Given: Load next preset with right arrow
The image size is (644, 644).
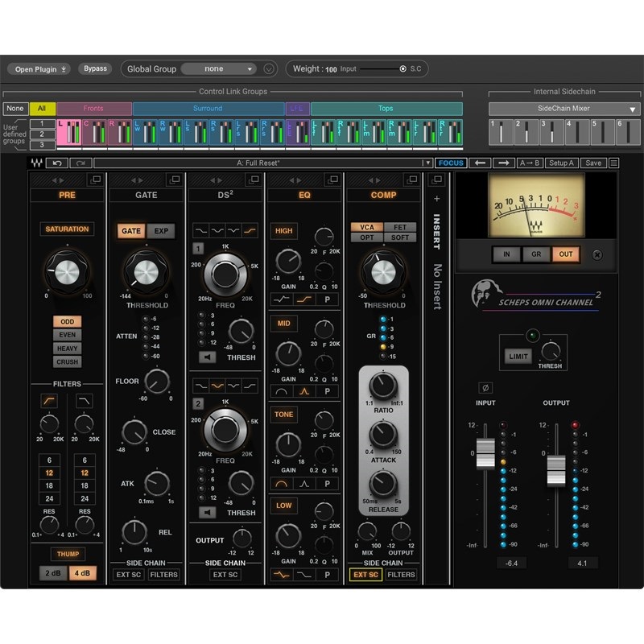Looking at the screenshot, I should pos(504,163).
